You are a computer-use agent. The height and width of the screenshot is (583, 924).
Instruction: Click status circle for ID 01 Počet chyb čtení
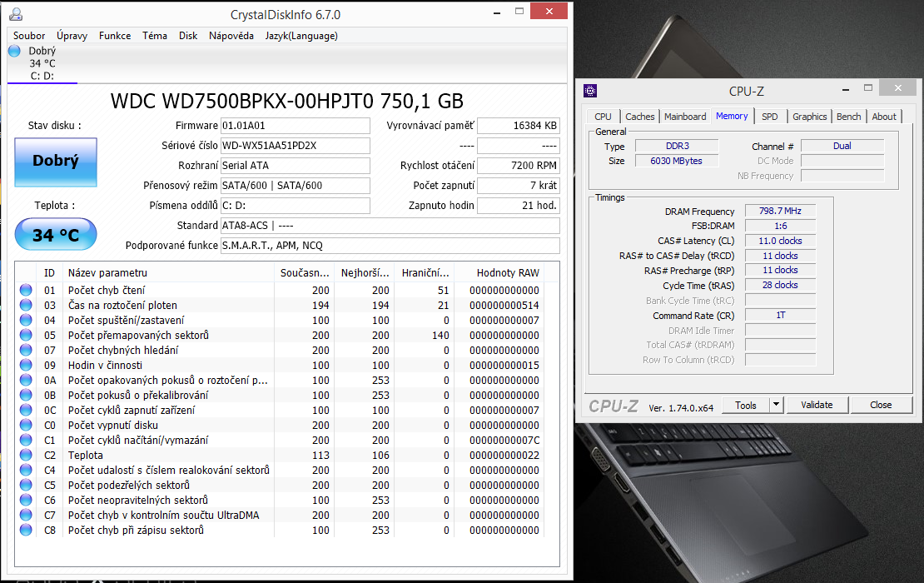coord(26,290)
